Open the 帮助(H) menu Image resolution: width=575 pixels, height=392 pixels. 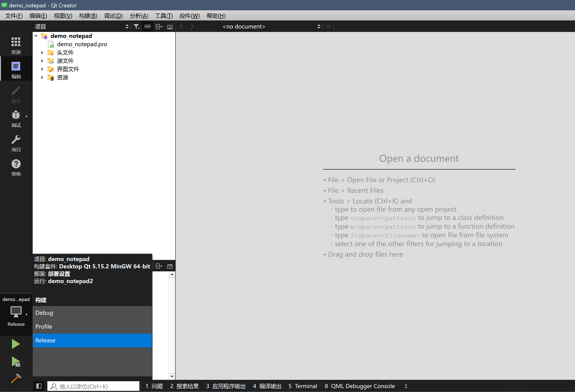click(x=216, y=16)
